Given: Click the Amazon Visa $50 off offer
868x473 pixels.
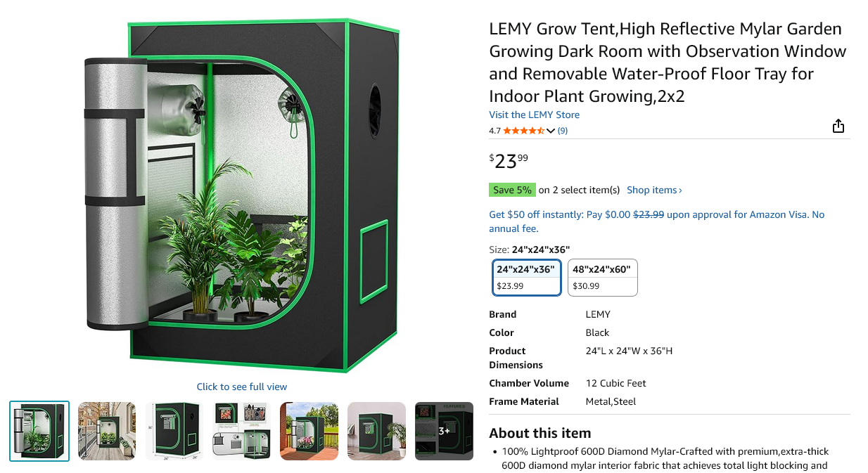Looking at the screenshot, I should click(x=656, y=221).
